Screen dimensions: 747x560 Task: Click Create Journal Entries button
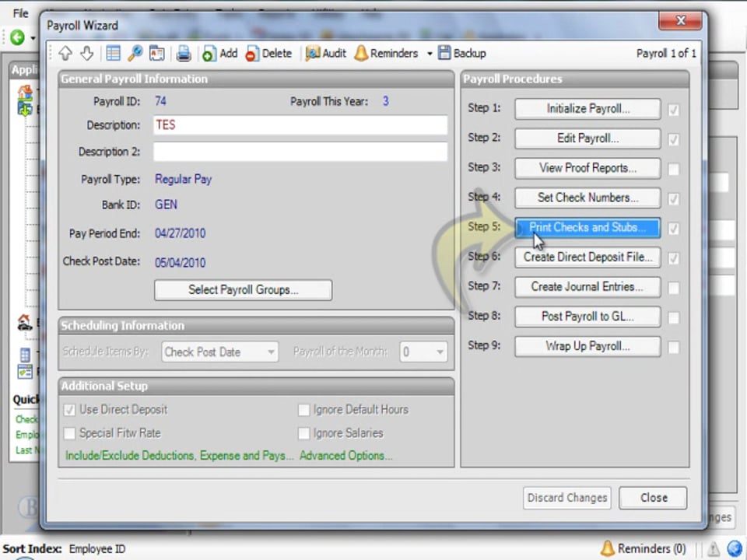click(x=587, y=287)
